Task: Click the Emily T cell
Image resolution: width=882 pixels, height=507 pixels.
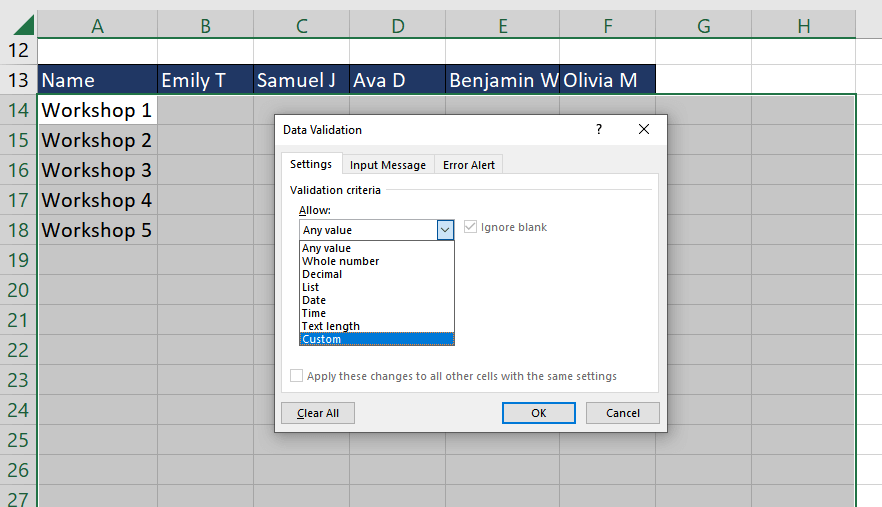Action: tap(205, 80)
